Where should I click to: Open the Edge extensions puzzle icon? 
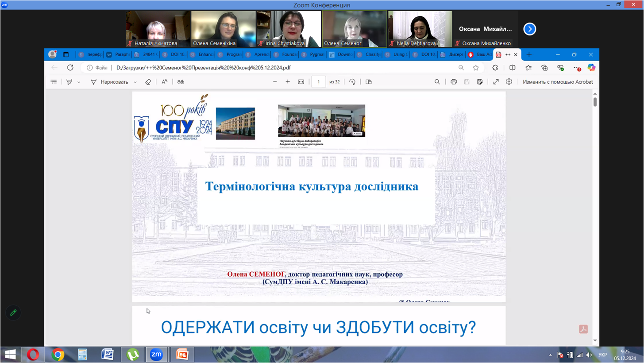pyautogui.click(x=495, y=68)
